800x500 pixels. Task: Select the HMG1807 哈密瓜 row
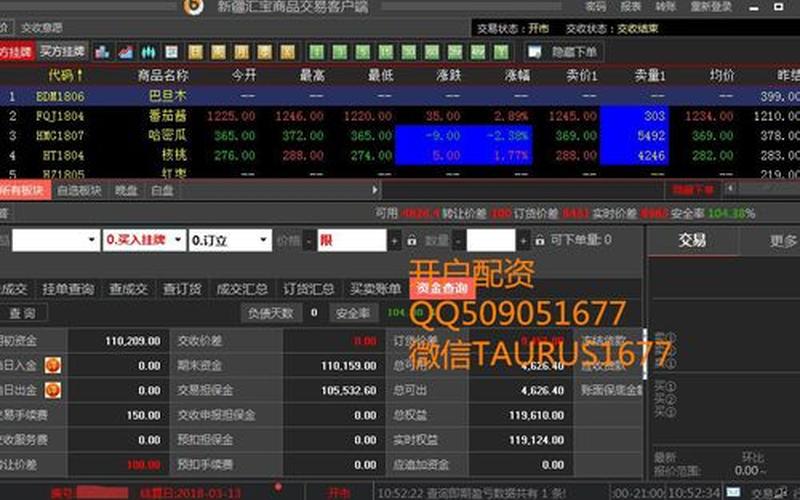click(x=400, y=136)
